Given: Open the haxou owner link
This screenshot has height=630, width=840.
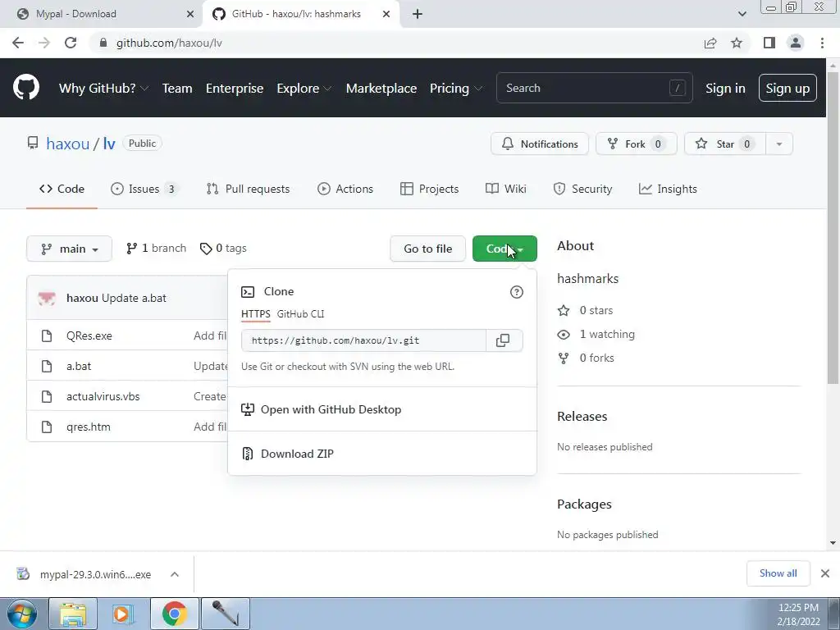Looking at the screenshot, I should point(67,144).
